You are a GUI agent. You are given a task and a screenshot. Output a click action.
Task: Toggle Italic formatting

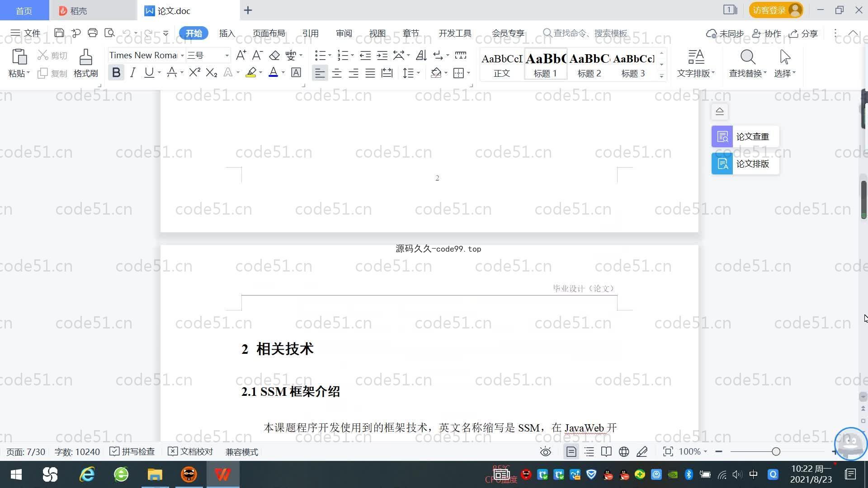(x=132, y=72)
